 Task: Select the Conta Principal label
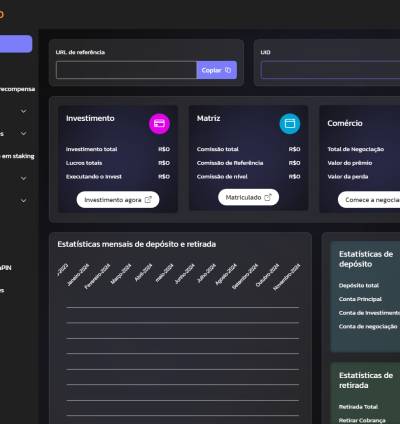point(360,299)
